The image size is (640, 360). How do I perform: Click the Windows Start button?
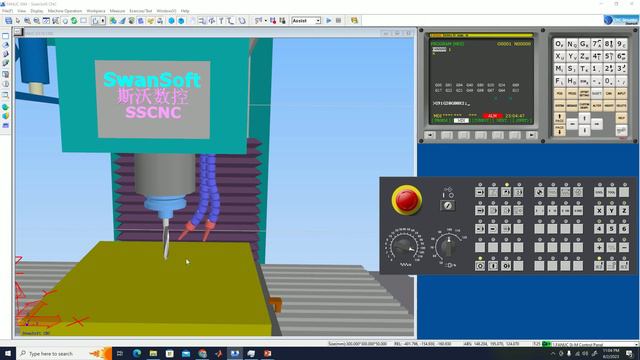pos(8,353)
